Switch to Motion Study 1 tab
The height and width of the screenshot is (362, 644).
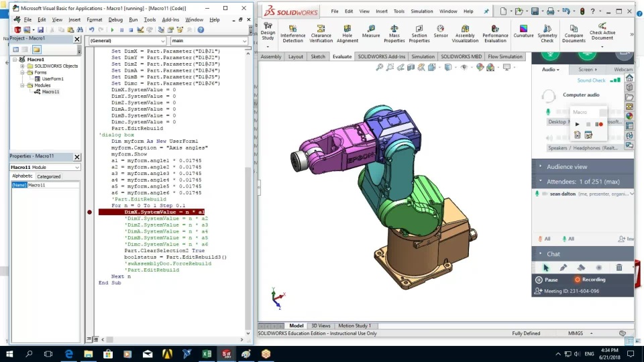click(x=354, y=326)
